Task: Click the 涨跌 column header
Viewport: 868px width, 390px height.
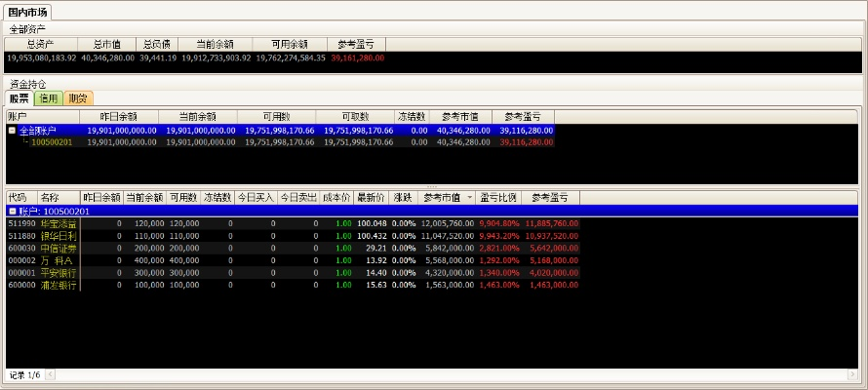Action: [x=403, y=198]
